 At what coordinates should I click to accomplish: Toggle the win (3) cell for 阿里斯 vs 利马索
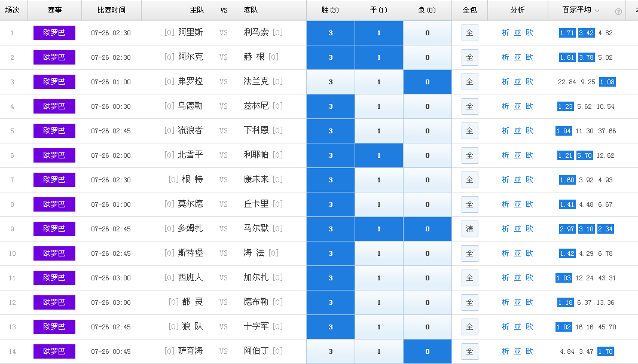pos(330,33)
